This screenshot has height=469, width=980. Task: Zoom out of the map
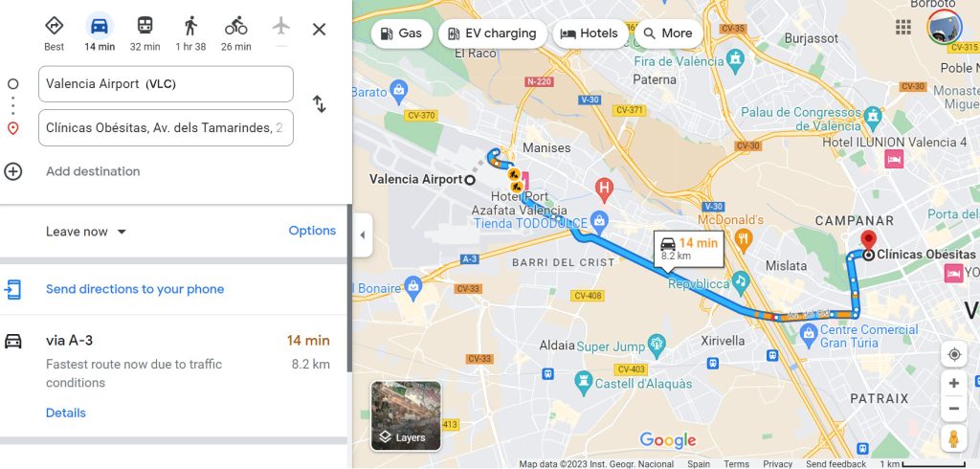[954, 409]
